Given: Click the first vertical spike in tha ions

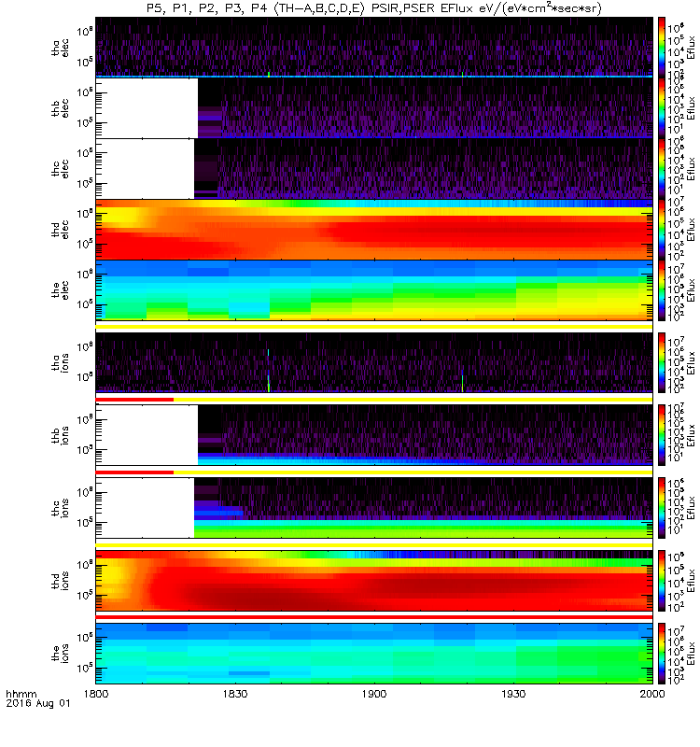Looking at the screenshot, I should pyautogui.click(x=269, y=371).
